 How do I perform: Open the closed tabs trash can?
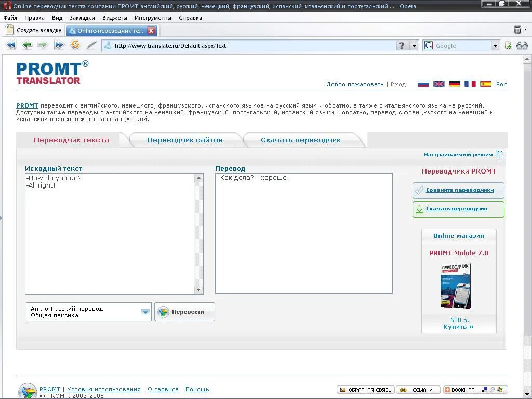pyautogui.click(x=517, y=30)
